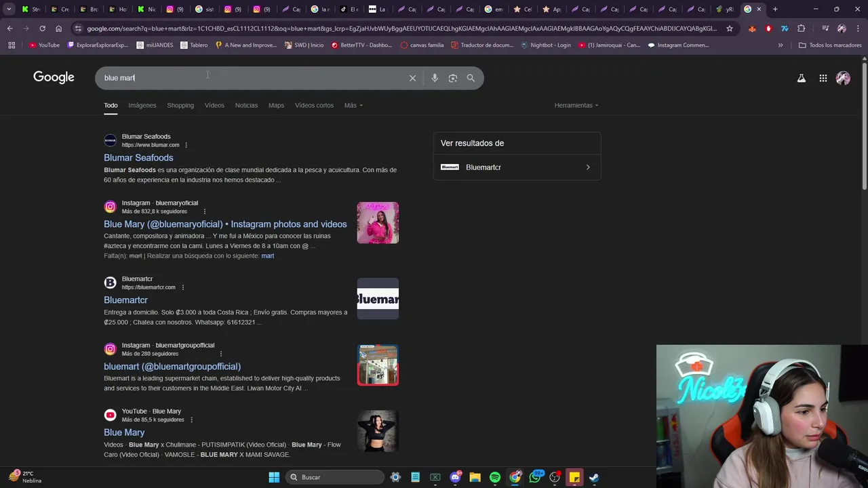
Task: Open the YouTube Blue Mary thumbnail
Action: pos(378,431)
